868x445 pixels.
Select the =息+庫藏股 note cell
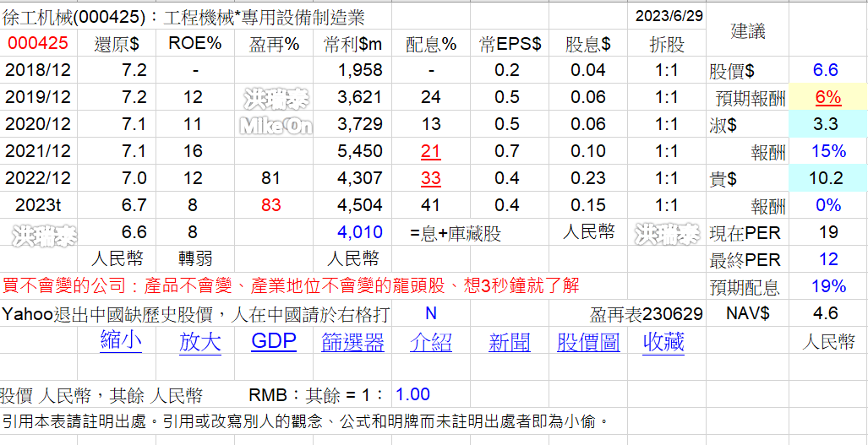click(456, 233)
